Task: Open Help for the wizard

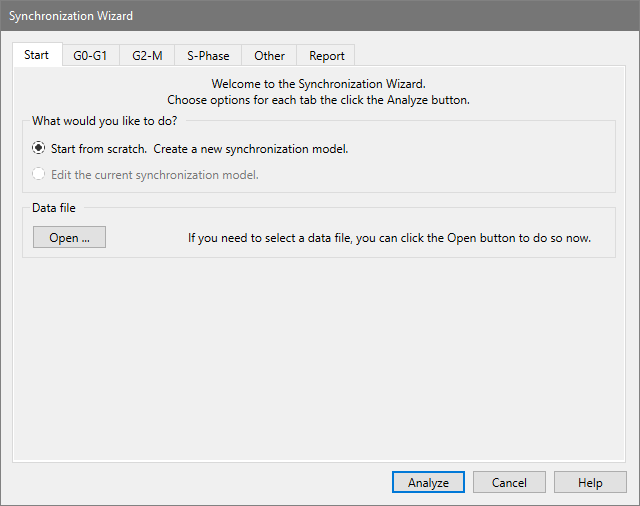Action: 590,482
